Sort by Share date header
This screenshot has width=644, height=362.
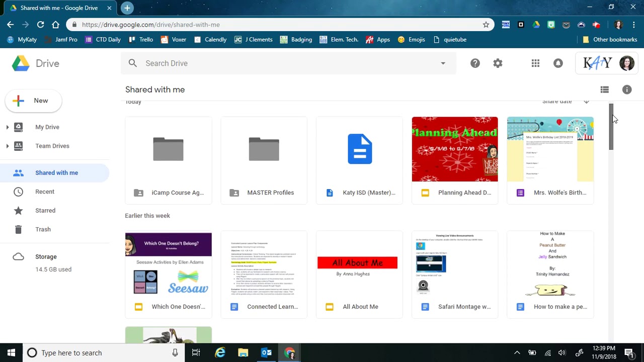pos(557,102)
